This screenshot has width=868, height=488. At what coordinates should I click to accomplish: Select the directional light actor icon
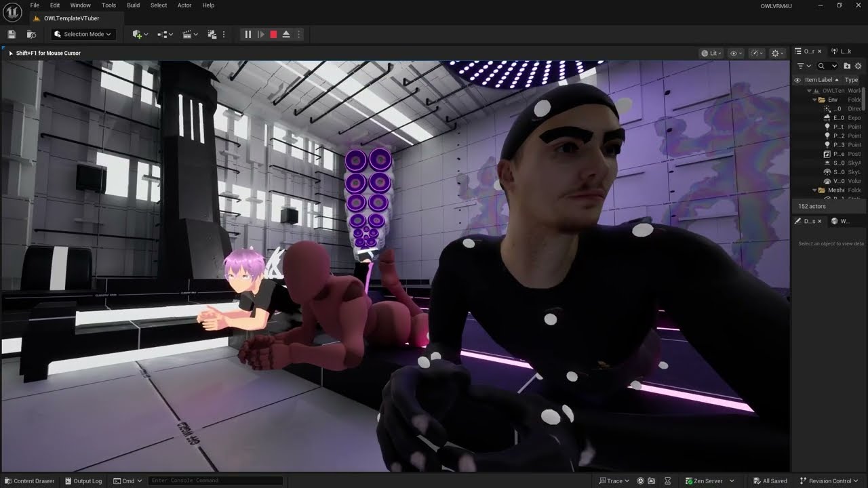click(827, 108)
